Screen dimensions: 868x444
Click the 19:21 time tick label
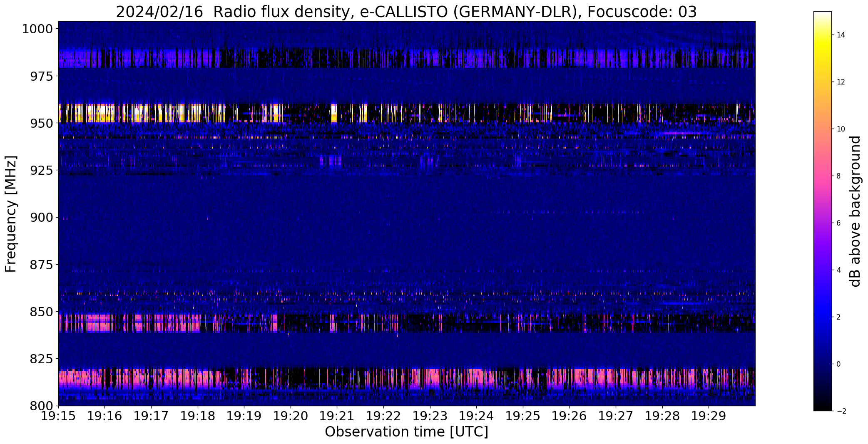click(x=337, y=416)
